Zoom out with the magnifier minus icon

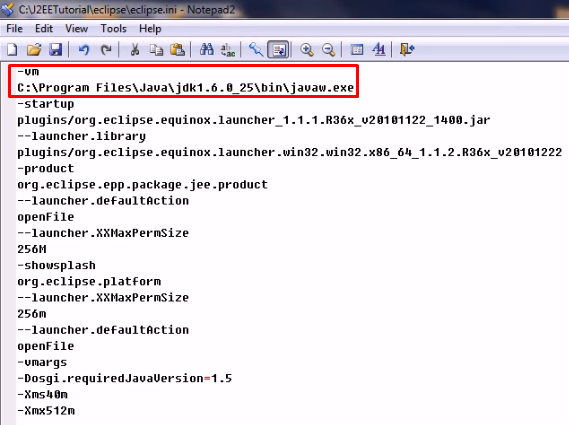click(x=329, y=49)
